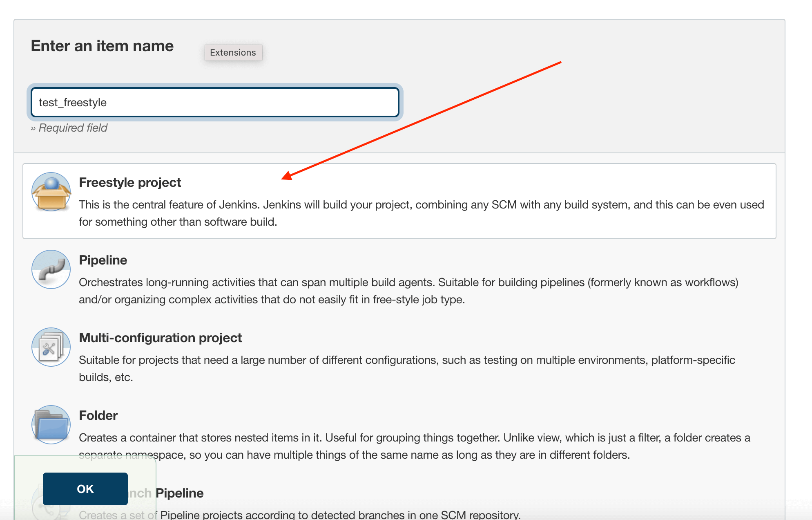Click the Pipeline heading label

tap(103, 260)
